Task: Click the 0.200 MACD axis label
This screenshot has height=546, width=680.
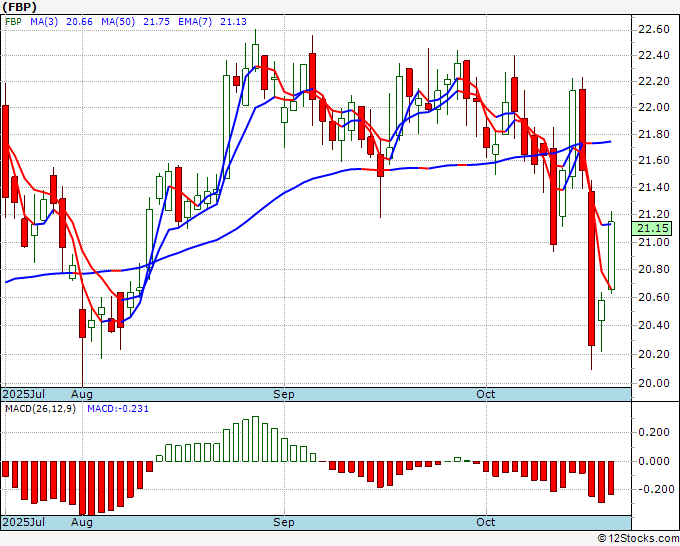Action: click(x=654, y=432)
